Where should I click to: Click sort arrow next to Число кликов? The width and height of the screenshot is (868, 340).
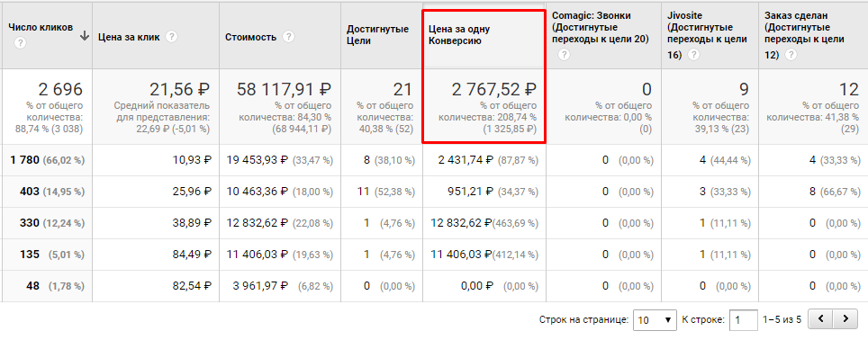click(84, 36)
